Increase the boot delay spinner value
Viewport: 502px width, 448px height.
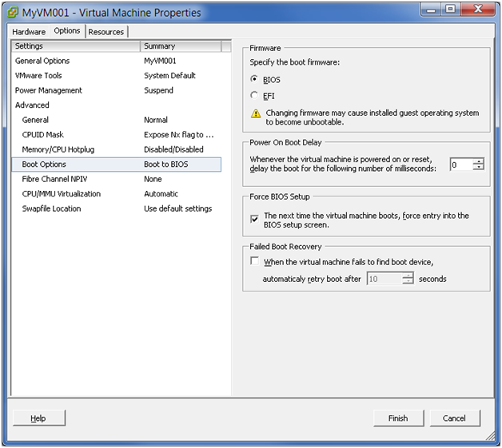[x=479, y=161]
